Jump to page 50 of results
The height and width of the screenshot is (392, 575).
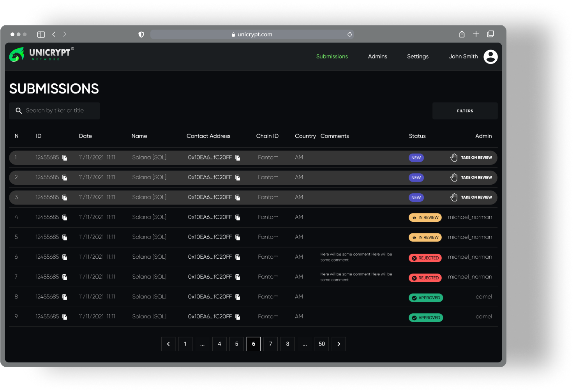tap(321, 344)
